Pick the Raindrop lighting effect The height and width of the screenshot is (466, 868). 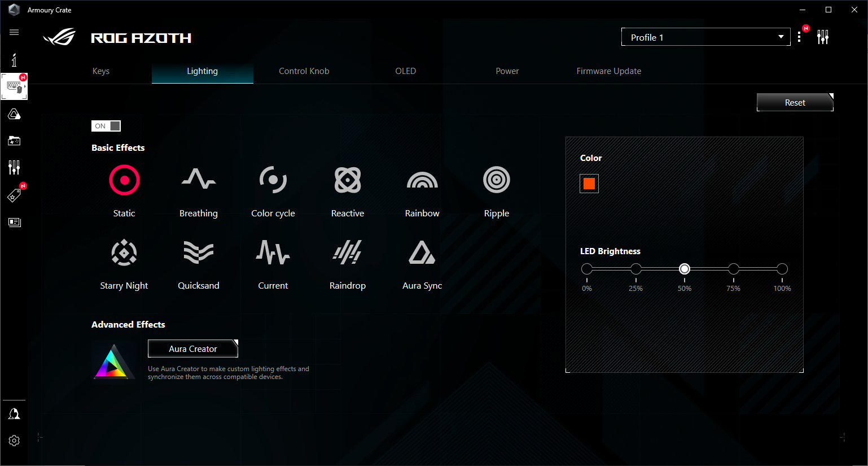[x=348, y=264]
